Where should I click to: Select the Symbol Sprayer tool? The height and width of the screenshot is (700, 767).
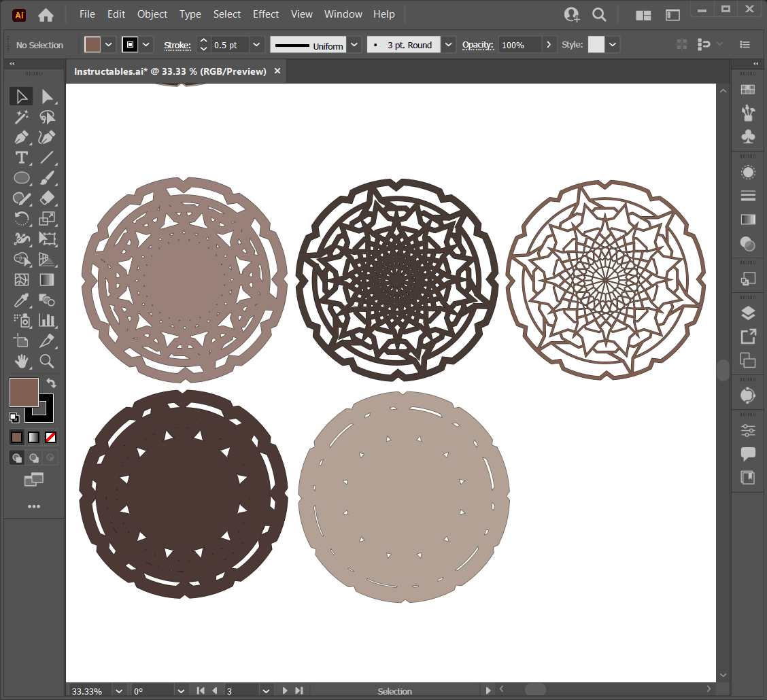click(x=21, y=321)
